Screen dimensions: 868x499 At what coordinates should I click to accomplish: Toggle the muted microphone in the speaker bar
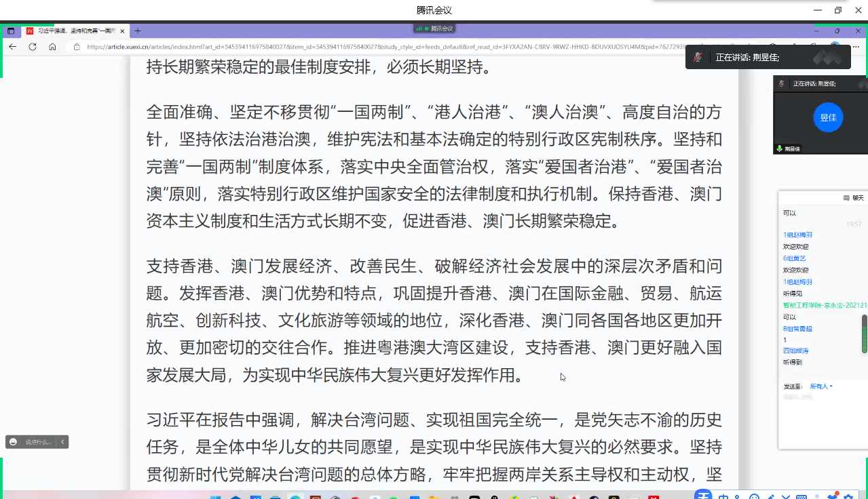coord(697,58)
